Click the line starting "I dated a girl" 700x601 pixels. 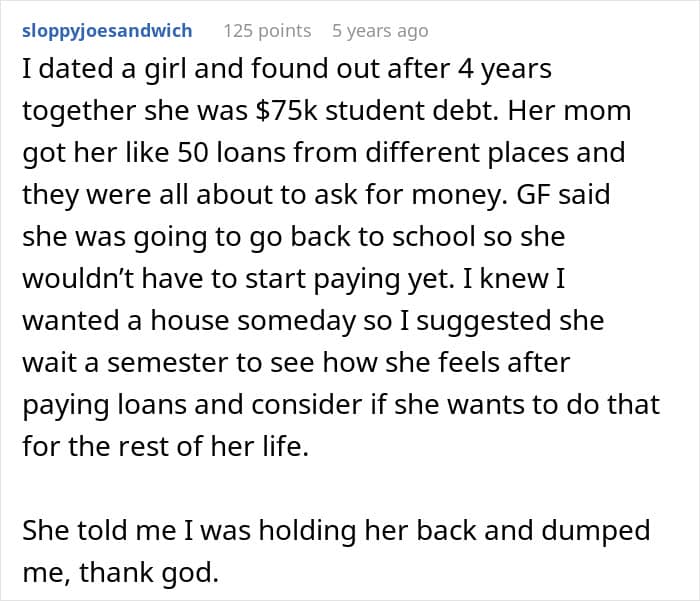(285, 71)
